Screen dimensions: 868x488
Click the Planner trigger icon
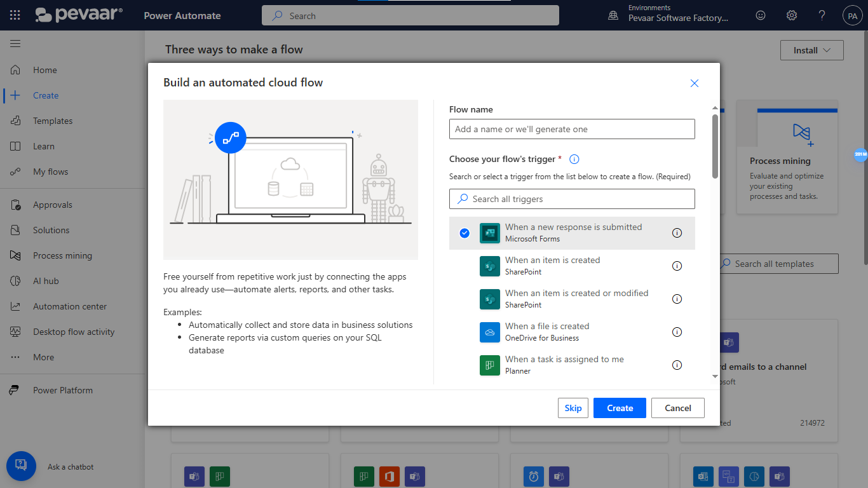coord(490,365)
